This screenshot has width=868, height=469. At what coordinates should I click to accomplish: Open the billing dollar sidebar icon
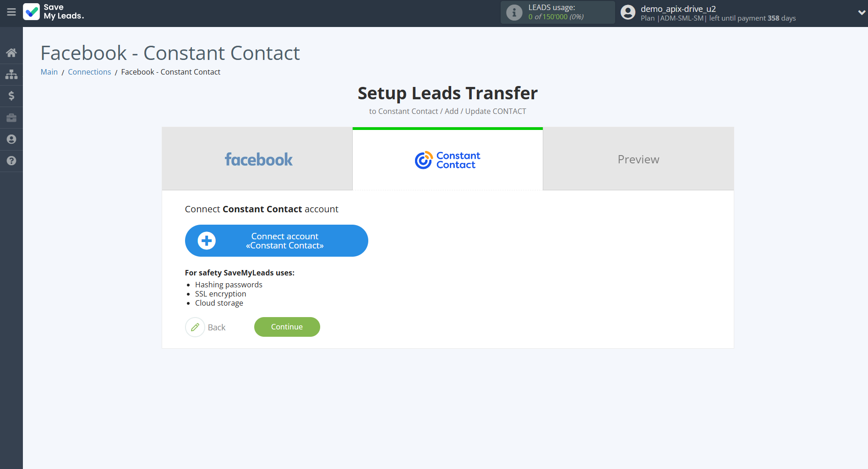click(x=11, y=96)
